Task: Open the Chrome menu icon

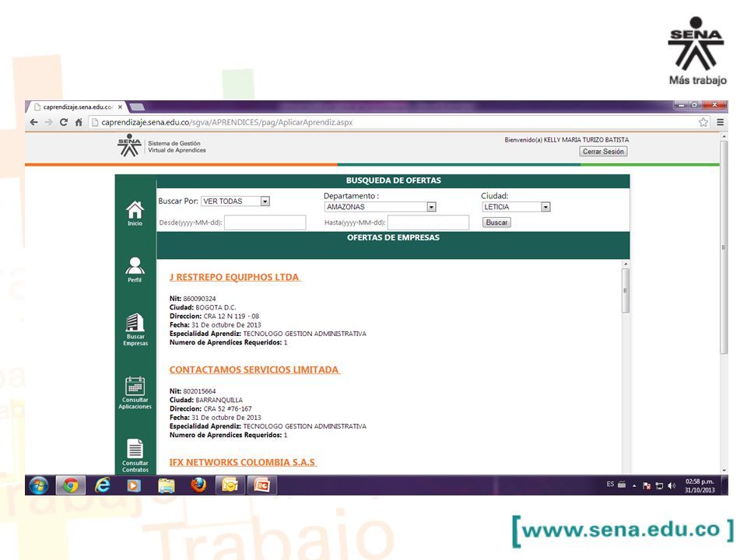Action: pos(720,122)
